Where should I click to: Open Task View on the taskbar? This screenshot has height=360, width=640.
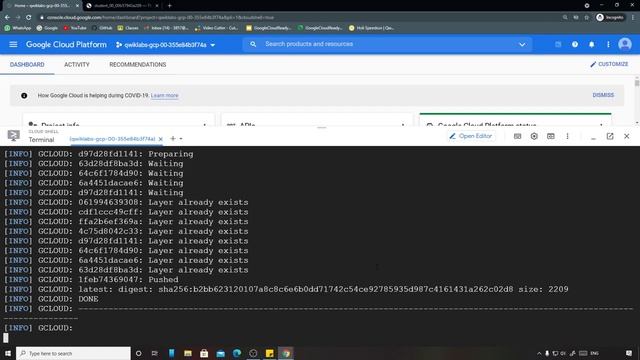(155, 353)
